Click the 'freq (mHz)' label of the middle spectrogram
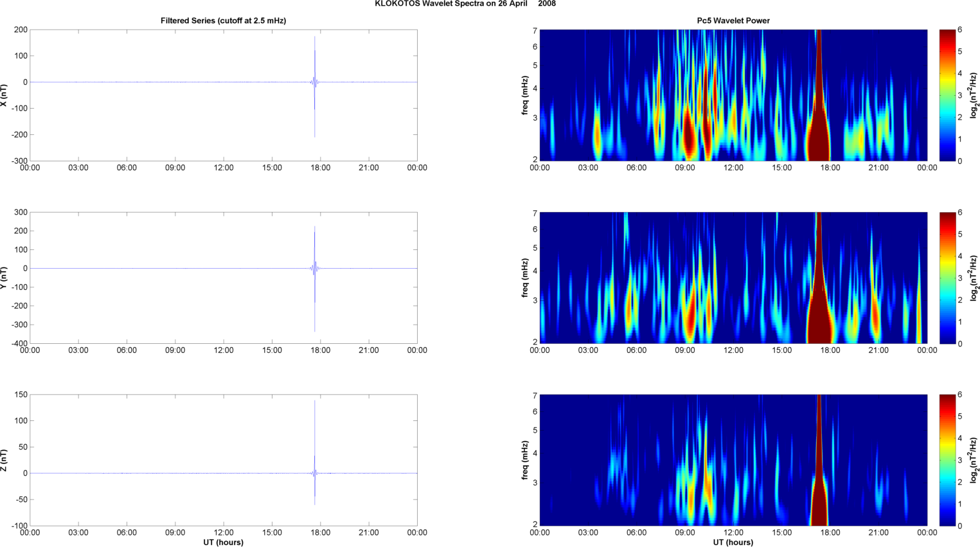This screenshot has width=980, height=547. pos(525,278)
